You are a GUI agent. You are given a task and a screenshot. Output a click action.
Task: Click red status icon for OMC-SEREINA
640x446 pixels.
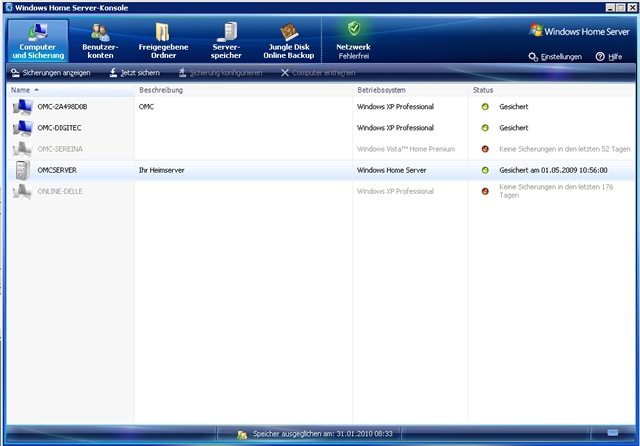tap(485, 149)
